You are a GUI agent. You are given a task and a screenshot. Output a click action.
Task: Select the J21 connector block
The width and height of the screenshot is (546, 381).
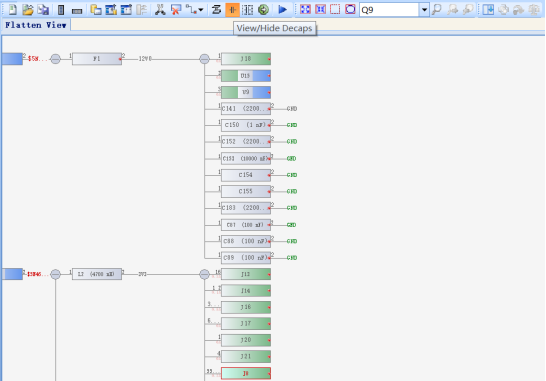[x=246, y=357]
